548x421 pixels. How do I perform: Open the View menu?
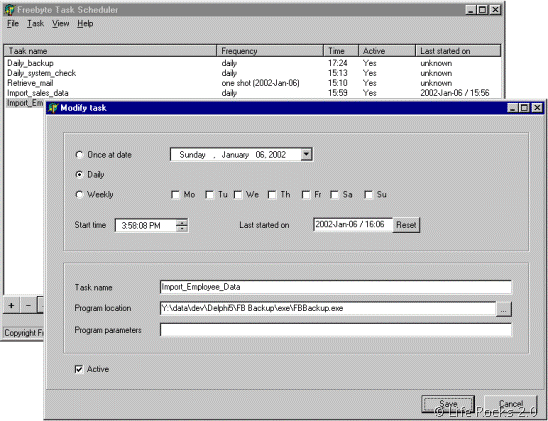tap(60, 23)
